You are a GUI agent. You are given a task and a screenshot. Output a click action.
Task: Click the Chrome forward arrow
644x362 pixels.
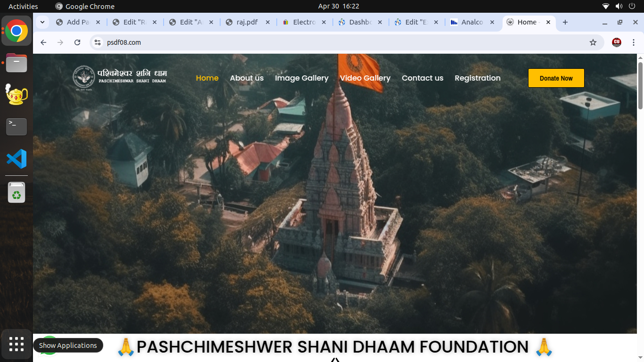point(60,42)
